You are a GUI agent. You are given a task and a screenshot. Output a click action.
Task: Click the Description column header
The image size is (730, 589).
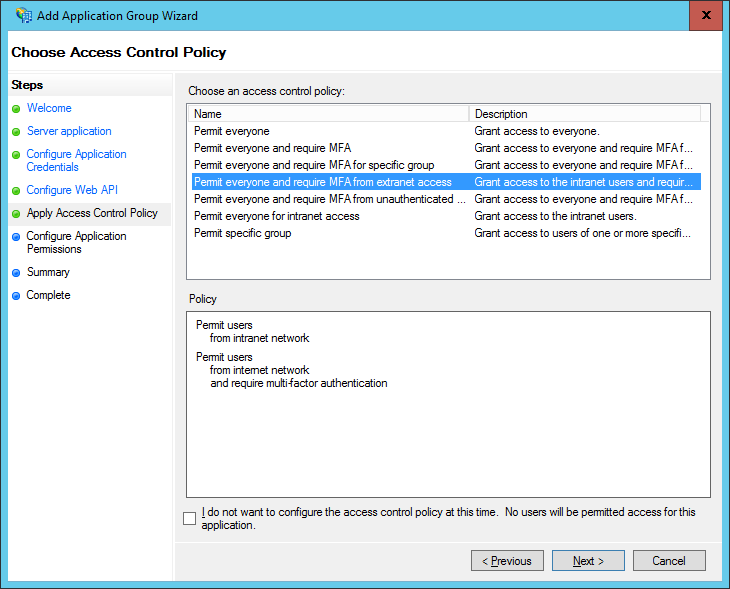(584, 114)
